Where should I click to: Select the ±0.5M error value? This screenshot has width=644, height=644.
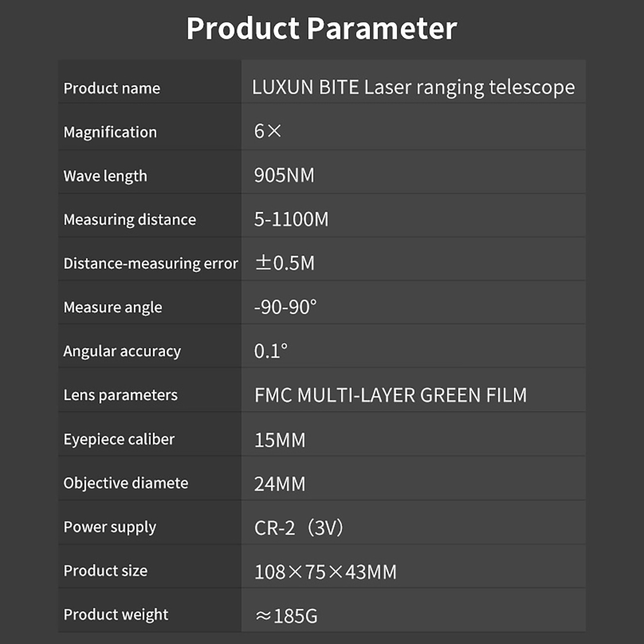click(x=285, y=263)
